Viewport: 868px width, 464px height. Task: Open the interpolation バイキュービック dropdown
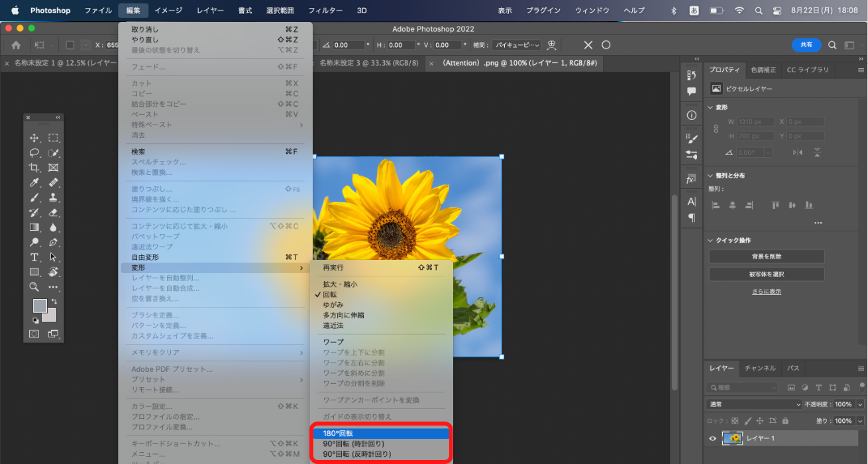tap(515, 45)
